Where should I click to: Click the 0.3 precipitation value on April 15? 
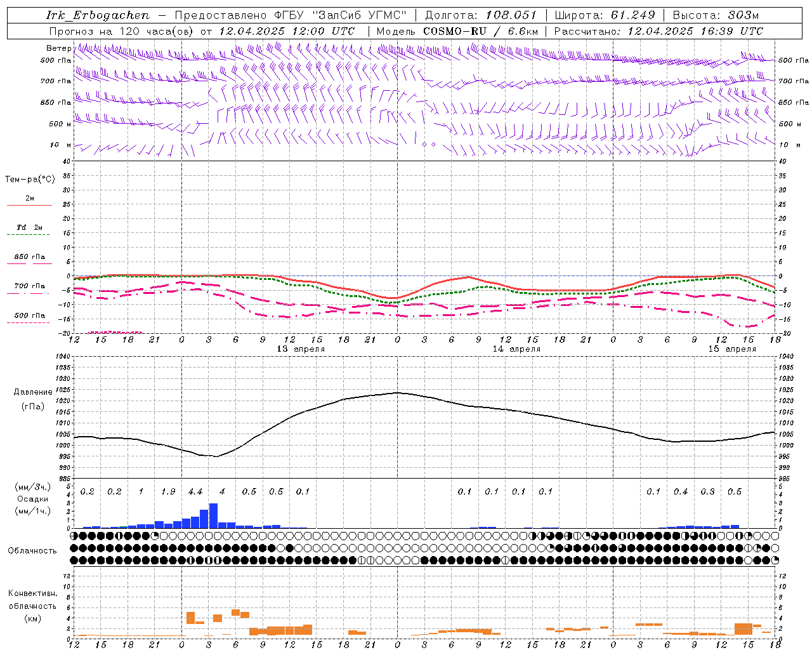click(x=707, y=492)
